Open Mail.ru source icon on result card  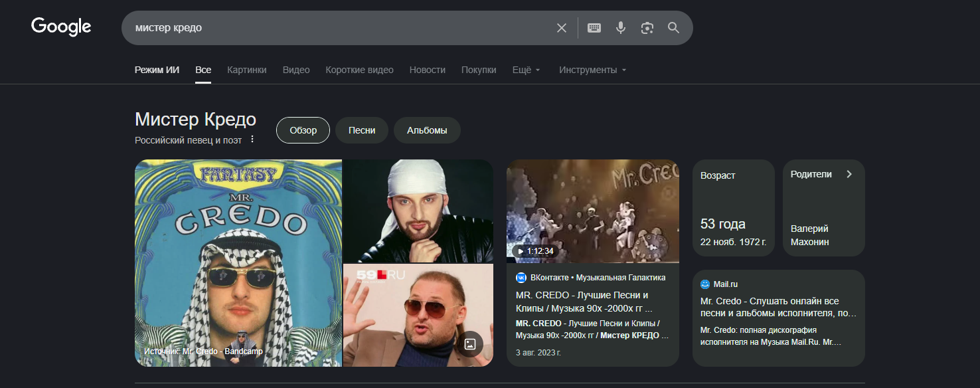pyautogui.click(x=705, y=284)
